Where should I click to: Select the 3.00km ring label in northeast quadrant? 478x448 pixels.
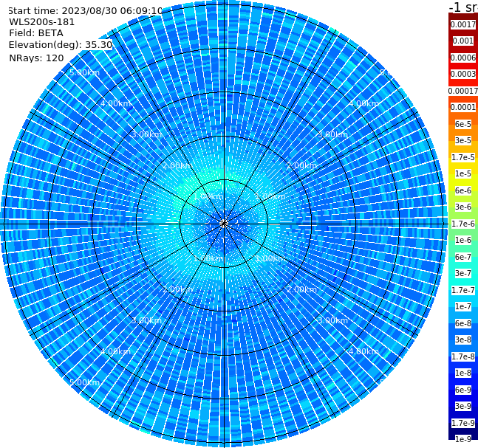[x=332, y=134]
